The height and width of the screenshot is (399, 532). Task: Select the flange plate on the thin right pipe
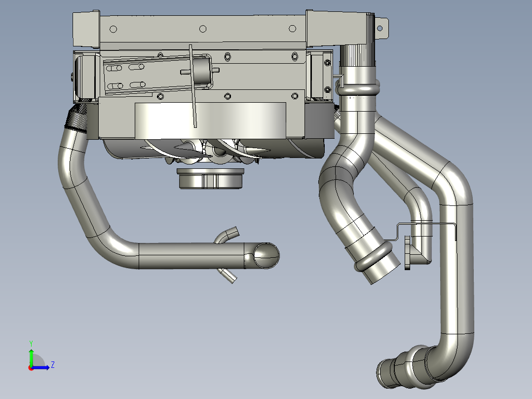(x=407, y=253)
